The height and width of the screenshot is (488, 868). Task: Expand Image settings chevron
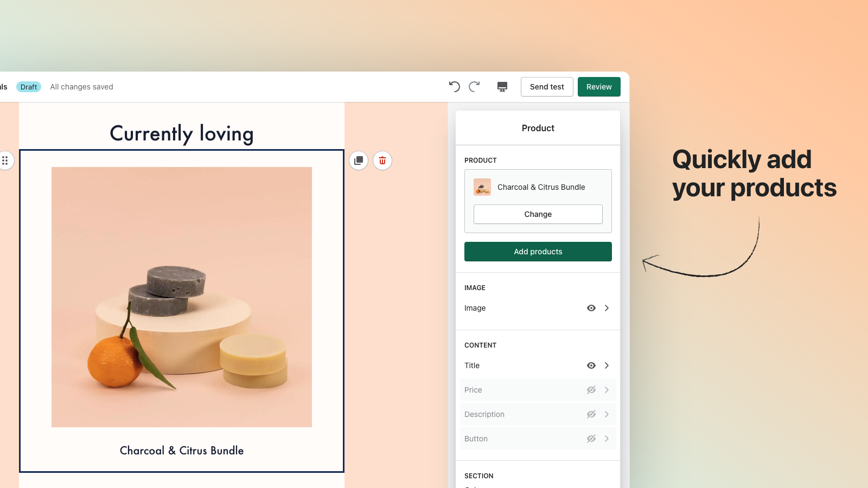607,308
